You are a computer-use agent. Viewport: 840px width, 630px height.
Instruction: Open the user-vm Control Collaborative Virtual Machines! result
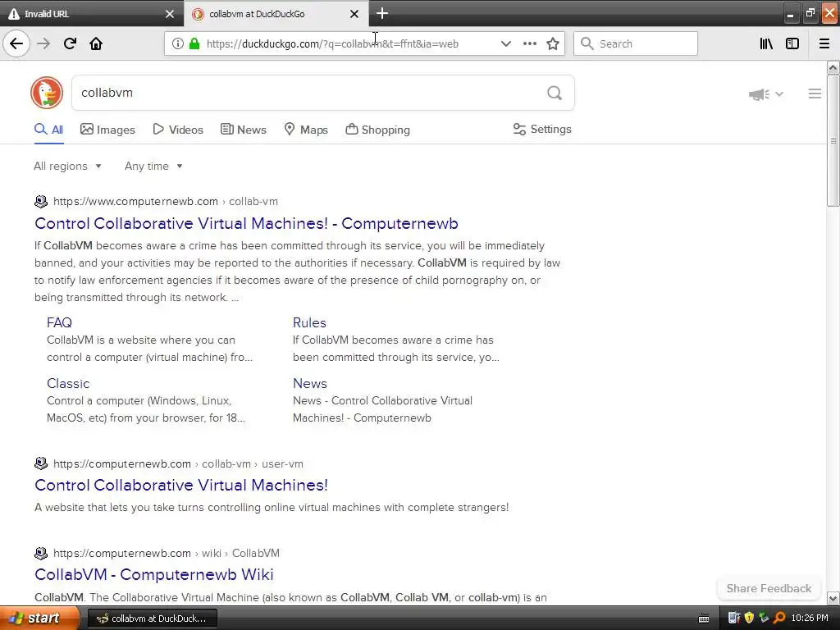tap(181, 485)
